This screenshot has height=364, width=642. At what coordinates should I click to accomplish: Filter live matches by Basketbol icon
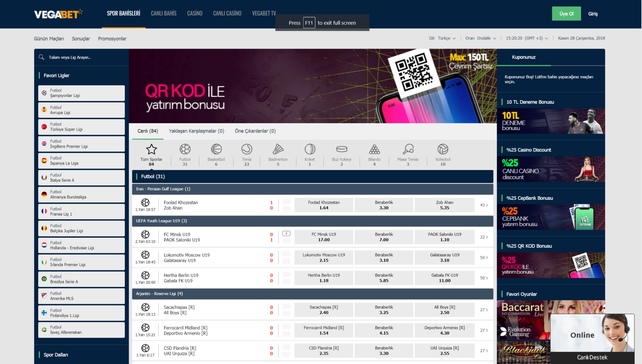216,149
